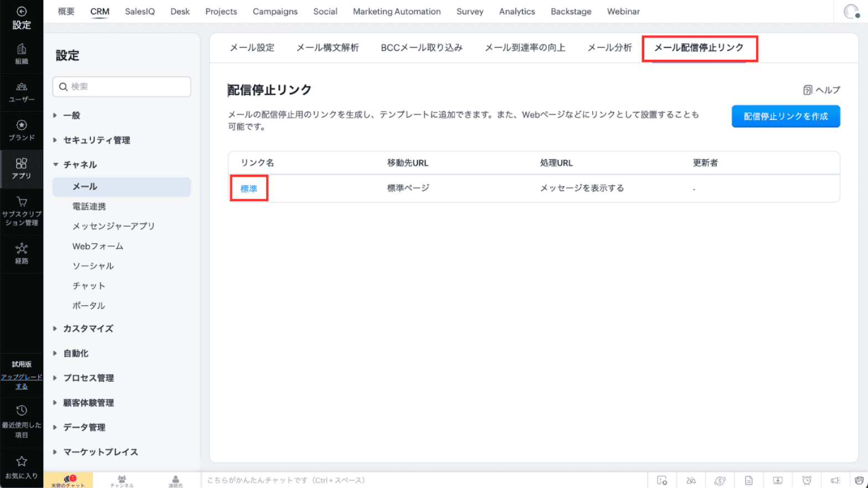Click the megaphone announcement icon
Screen dimensions: 868x488
point(835,480)
